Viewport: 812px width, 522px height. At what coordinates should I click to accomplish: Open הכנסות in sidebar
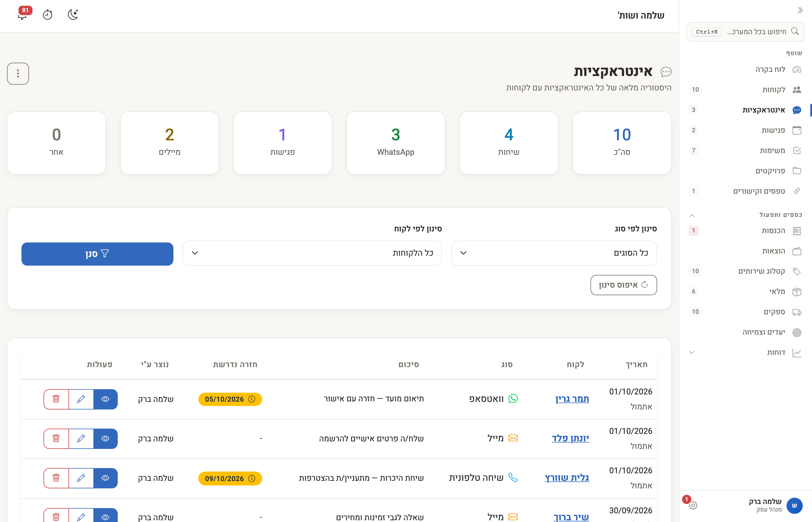745,231
